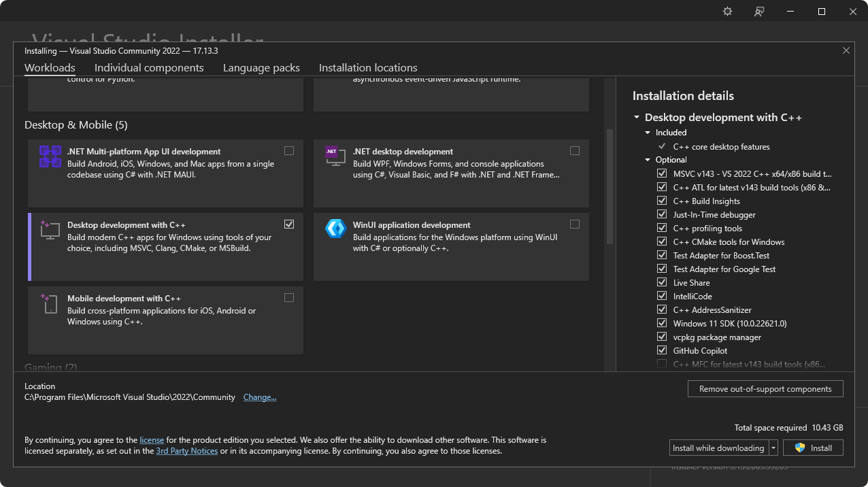Open the Install while downloading dropdown
This screenshot has width=868, height=487.
point(773,448)
